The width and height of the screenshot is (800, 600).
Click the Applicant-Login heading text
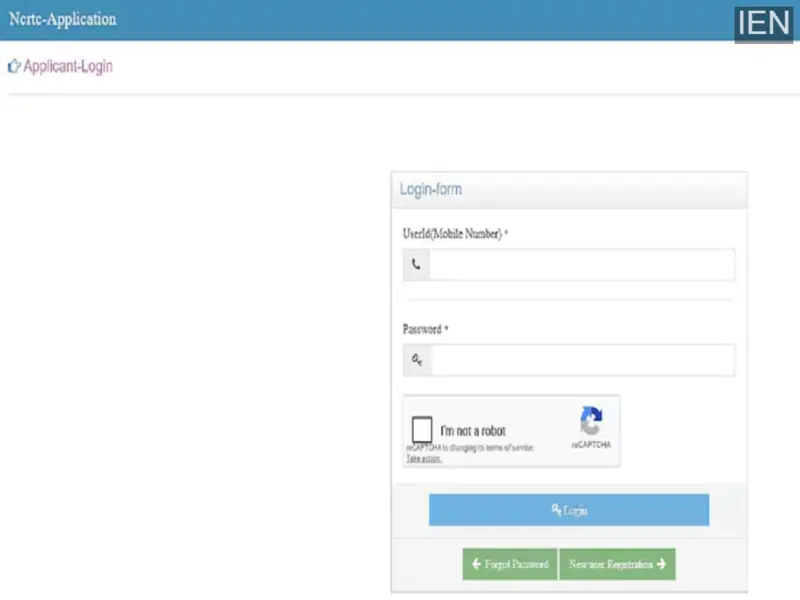[x=68, y=66]
